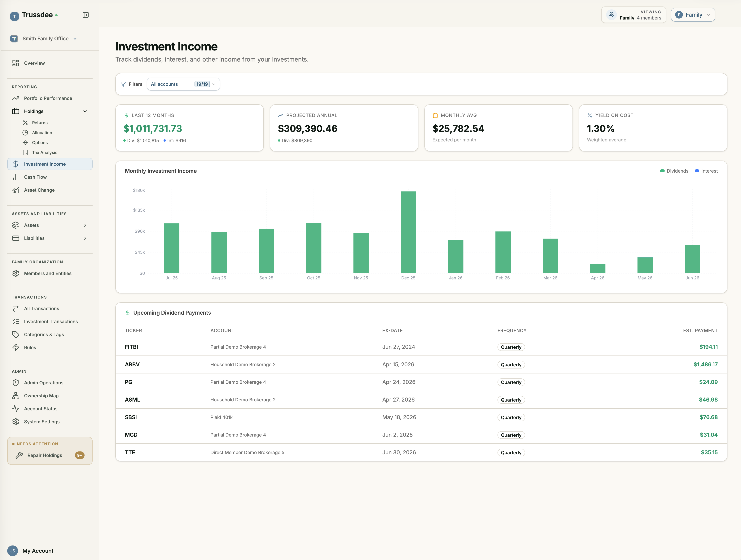
Task: Select the FITBI ticker row
Action: 421,347
